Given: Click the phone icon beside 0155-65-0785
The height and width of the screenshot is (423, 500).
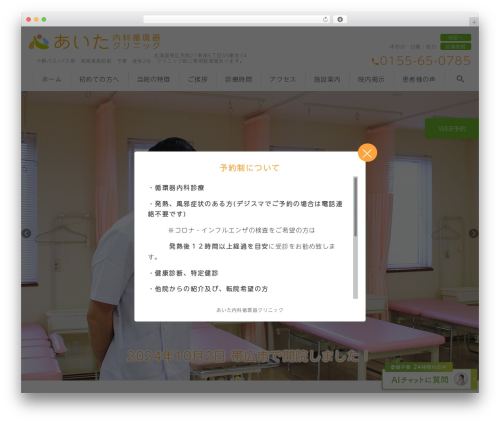Looking at the screenshot, I should (x=375, y=61).
